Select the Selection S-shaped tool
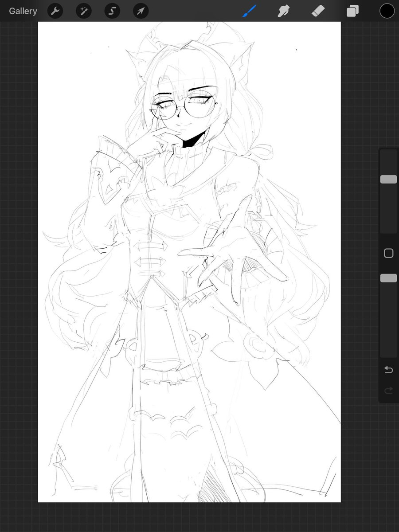This screenshot has height=532, width=399. coord(112,11)
